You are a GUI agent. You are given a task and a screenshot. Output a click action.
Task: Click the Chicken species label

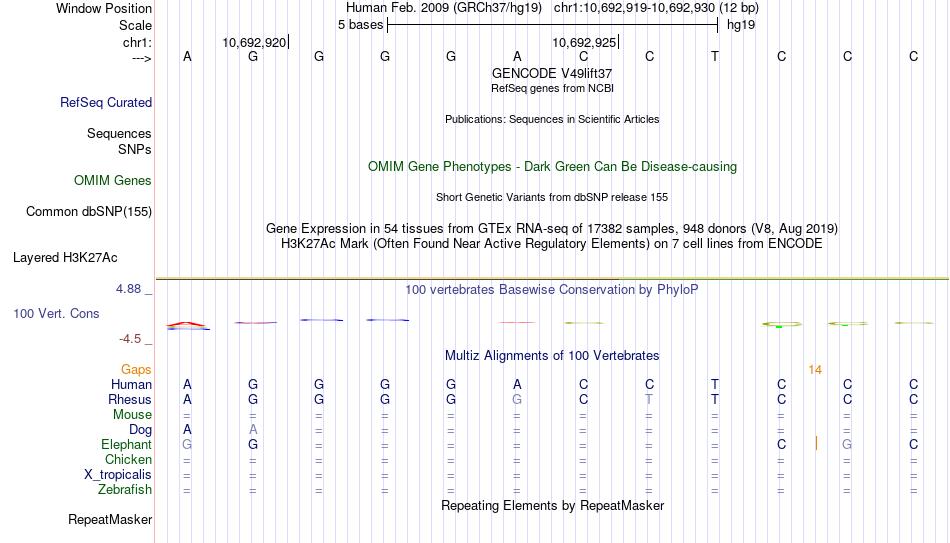(x=128, y=459)
